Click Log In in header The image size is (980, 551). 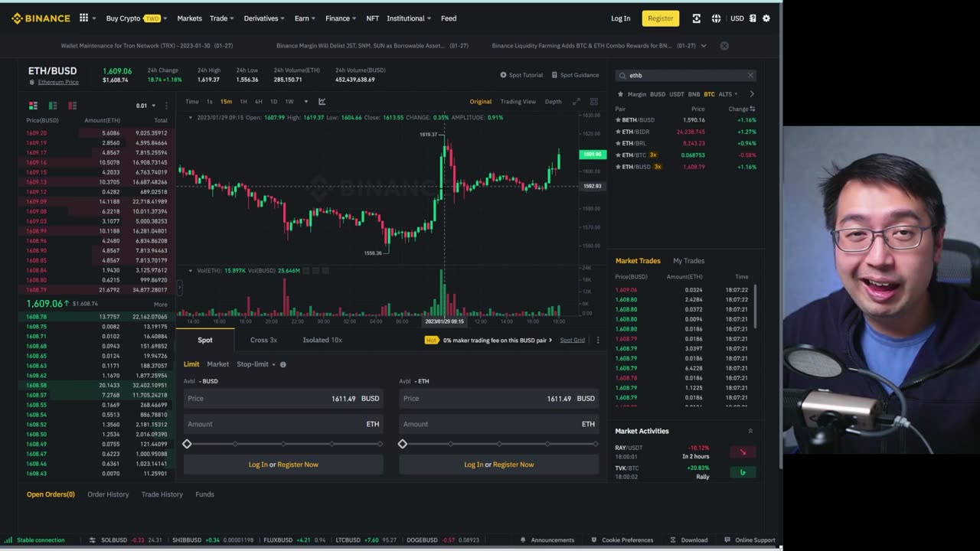[x=621, y=18]
